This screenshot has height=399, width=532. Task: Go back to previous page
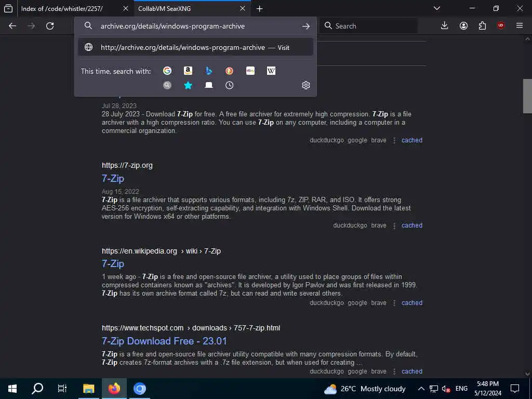[12, 26]
